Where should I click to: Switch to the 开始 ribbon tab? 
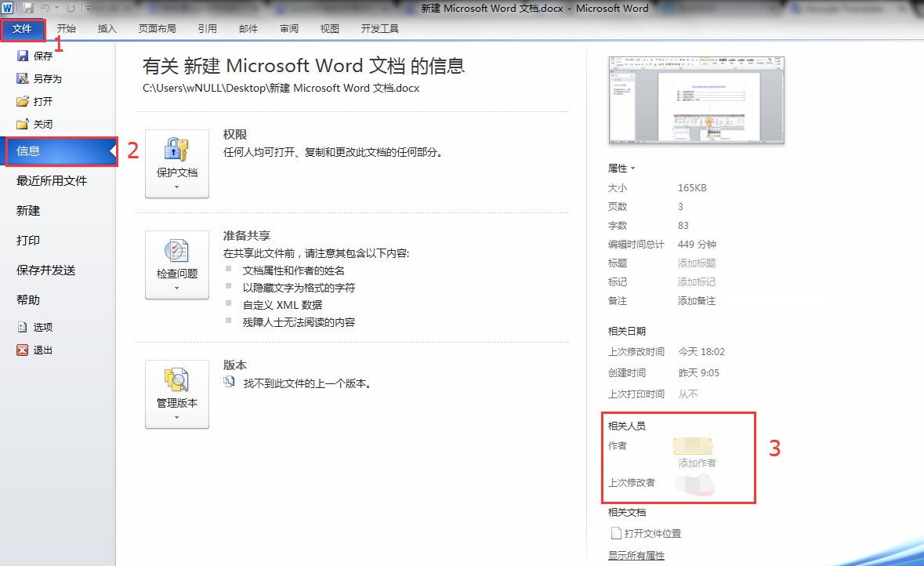[x=67, y=29]
